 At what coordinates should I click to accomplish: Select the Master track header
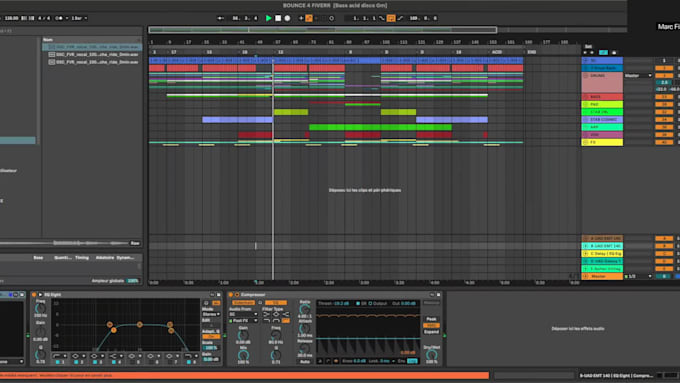coord(602,276)
